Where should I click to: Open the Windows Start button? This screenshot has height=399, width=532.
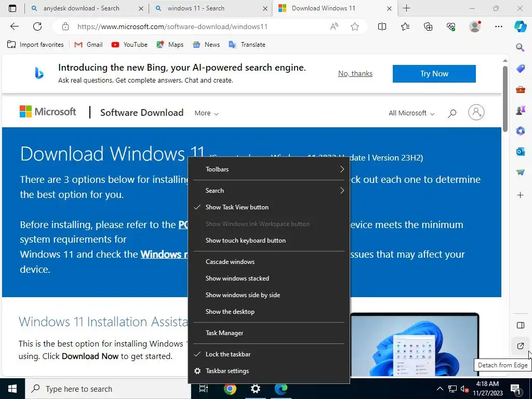pos(12,389)
